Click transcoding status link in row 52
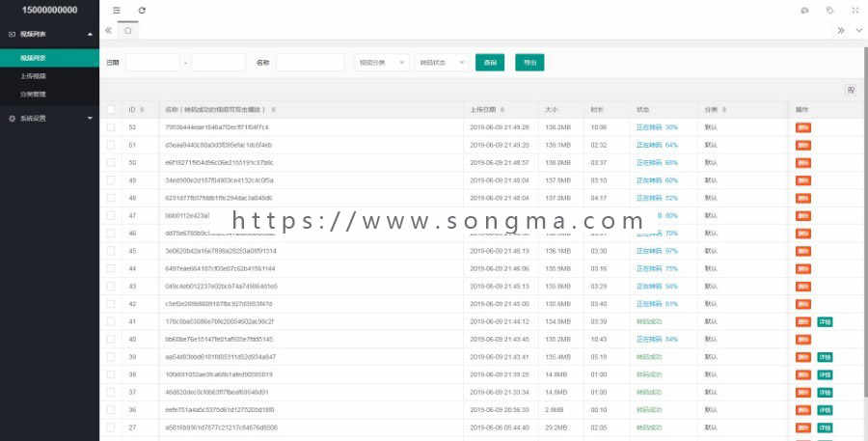Viewport: 868px width, 441px height. [x=657, y=127]
